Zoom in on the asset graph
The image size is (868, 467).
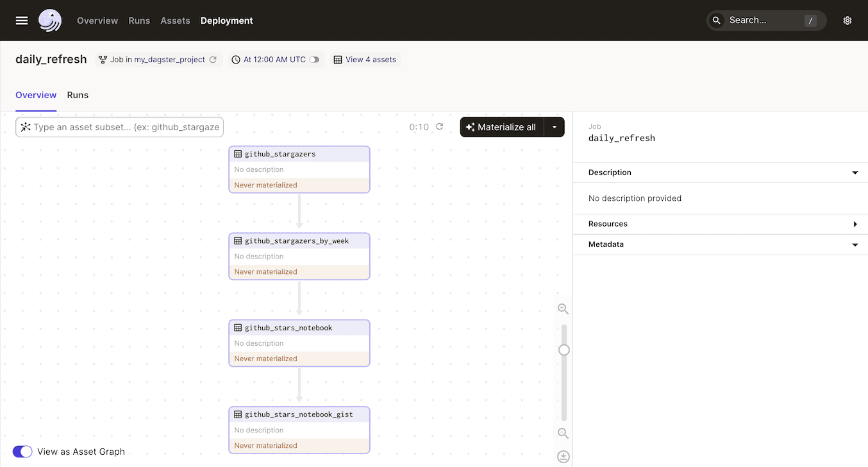(x=563, y=309)
